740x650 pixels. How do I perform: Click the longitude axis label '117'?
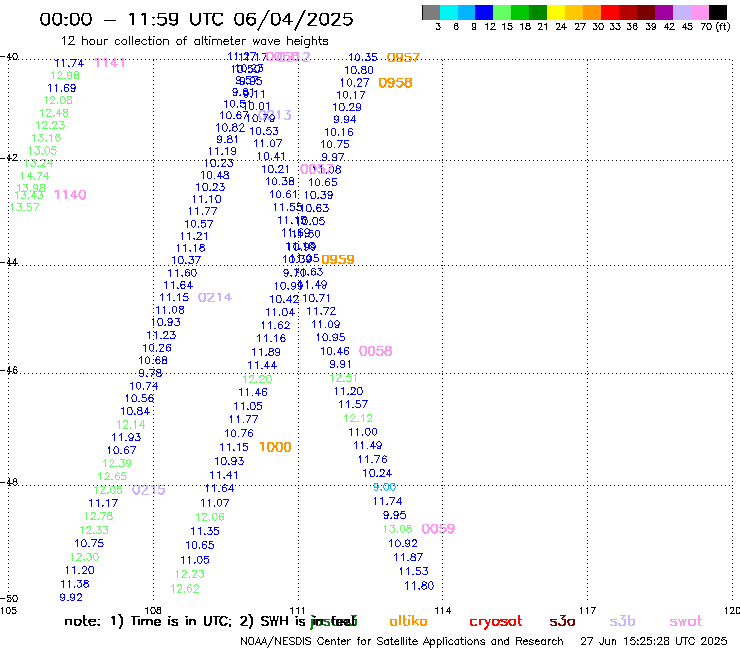[587, 611]
